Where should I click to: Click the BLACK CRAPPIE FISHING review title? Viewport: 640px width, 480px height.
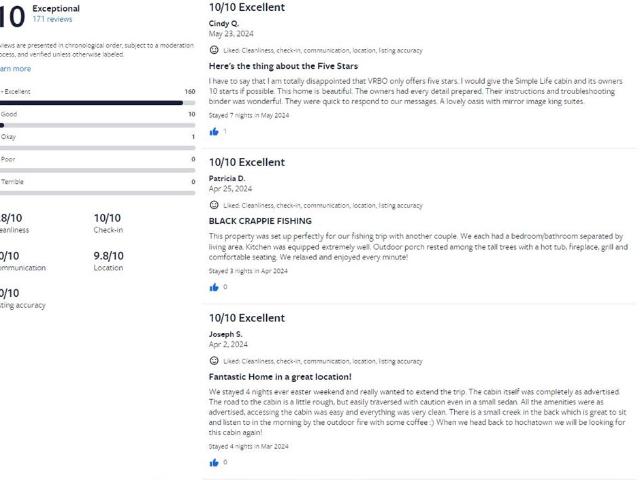pyautogui.click(x=260, y=221)
